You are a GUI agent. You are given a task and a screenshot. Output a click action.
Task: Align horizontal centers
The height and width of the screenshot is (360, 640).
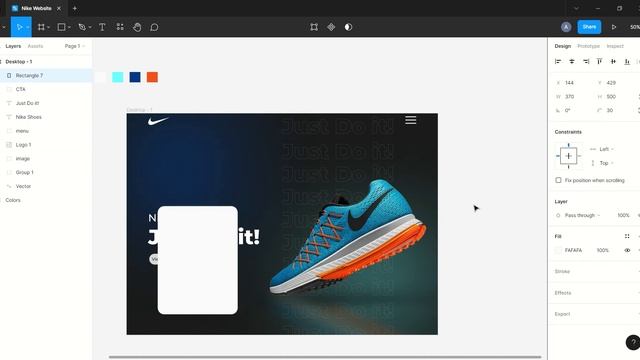tap(572, 61)
